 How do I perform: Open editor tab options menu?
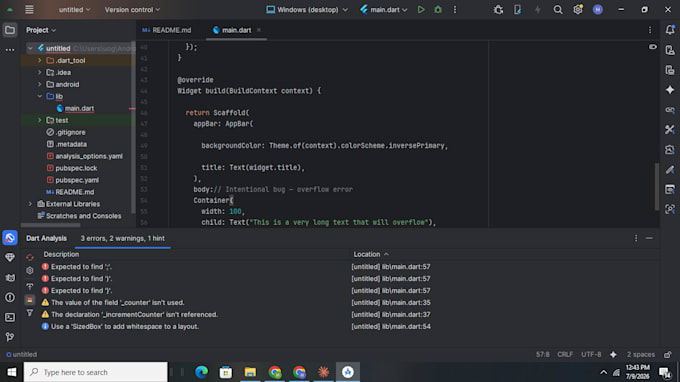click(x=650, y=30)
